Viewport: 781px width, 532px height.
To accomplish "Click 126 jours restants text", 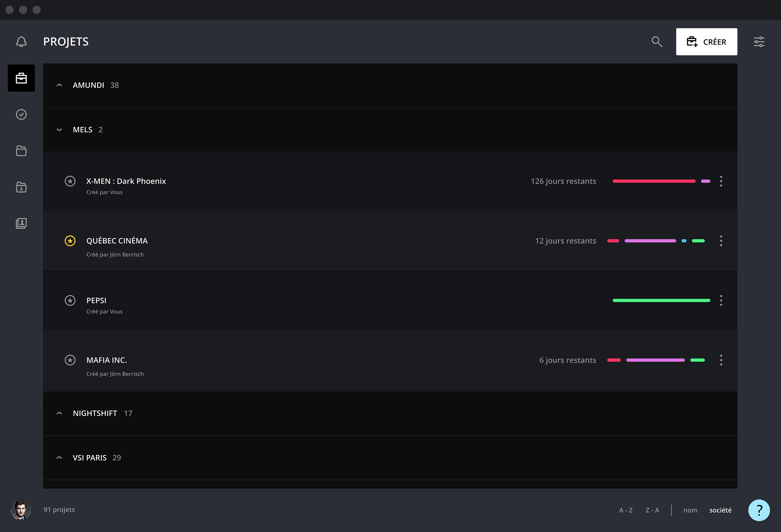I will point(563,181).
